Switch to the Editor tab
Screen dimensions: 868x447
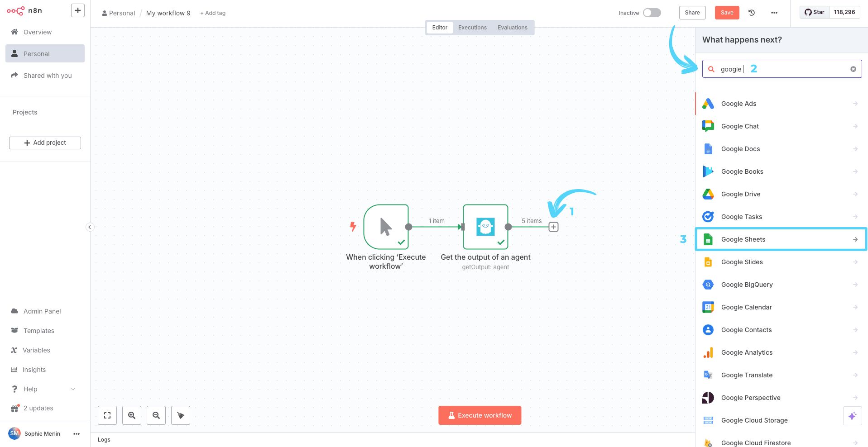440,28
